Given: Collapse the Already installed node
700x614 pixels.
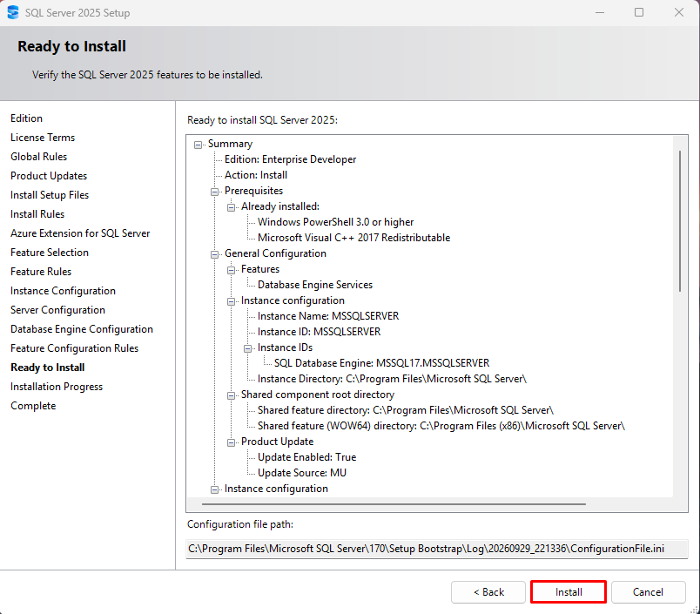Looking at the screenshot, I should pyautogui.click(x=232, y=207).
